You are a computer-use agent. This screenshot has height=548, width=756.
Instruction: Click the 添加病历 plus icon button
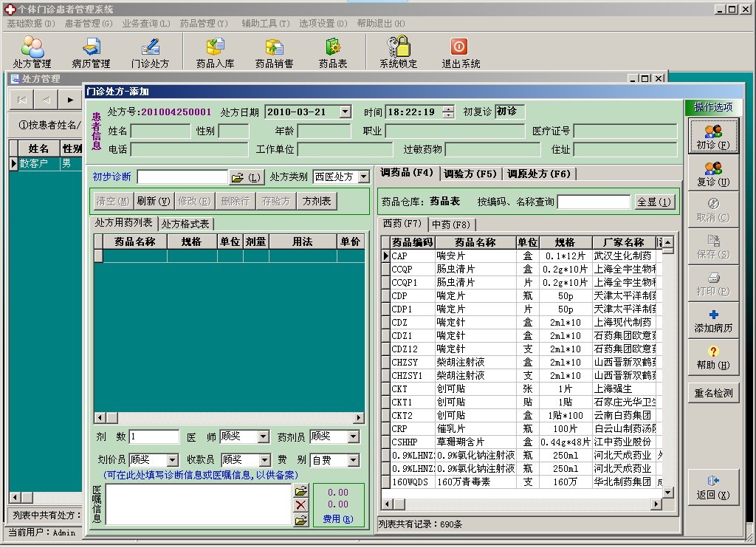point(713,321)
